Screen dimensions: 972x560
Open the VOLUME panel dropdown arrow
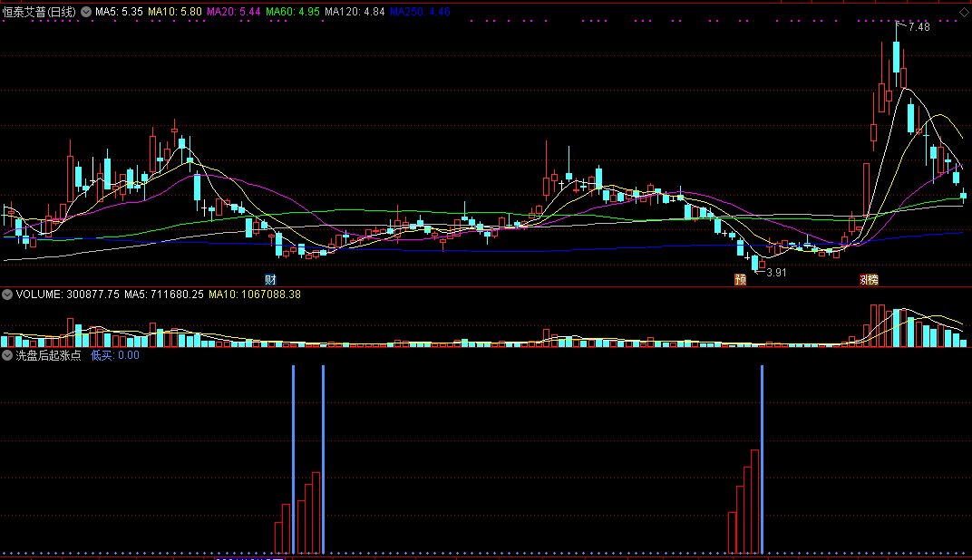point(7,294)
